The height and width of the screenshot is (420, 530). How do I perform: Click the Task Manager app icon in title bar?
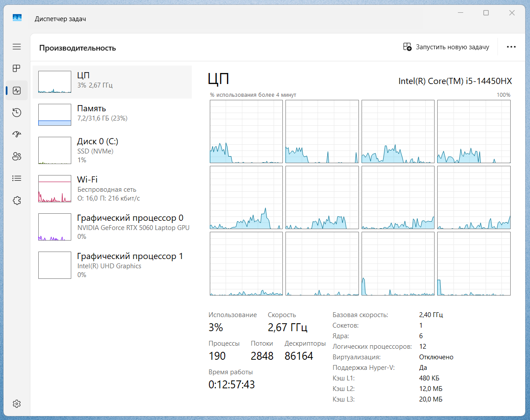click(x=17, y=18)
